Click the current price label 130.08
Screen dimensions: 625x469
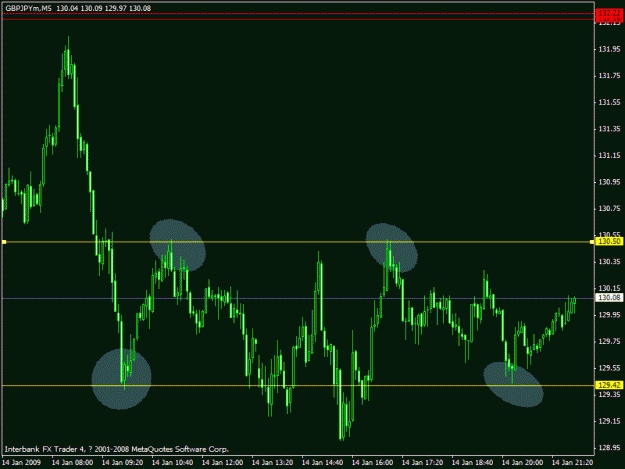609,298
